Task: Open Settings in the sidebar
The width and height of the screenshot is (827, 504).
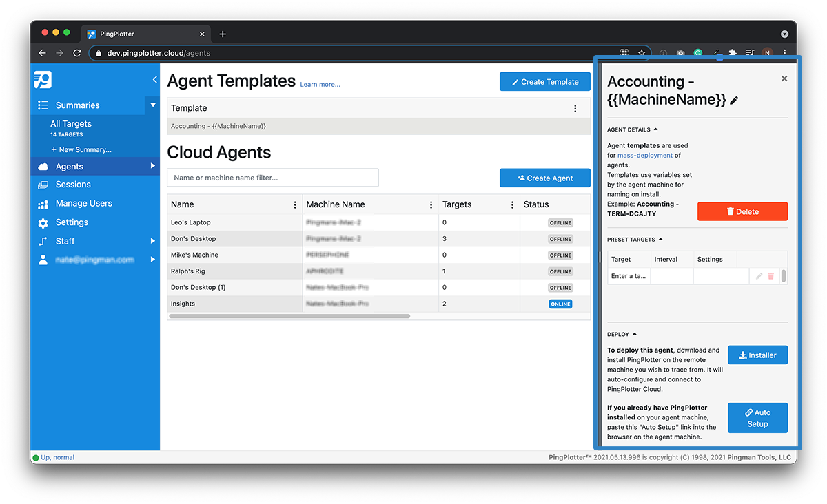Action: tap(72, 222)
